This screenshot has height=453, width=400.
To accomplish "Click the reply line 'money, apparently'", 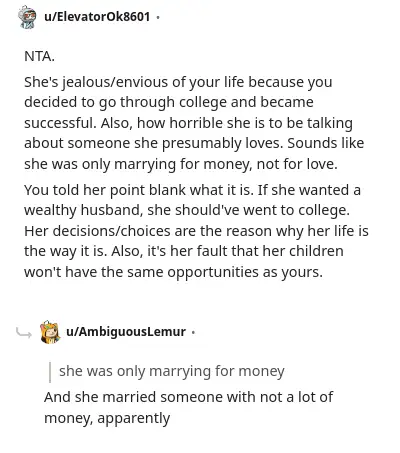I will tap(107, 418).
